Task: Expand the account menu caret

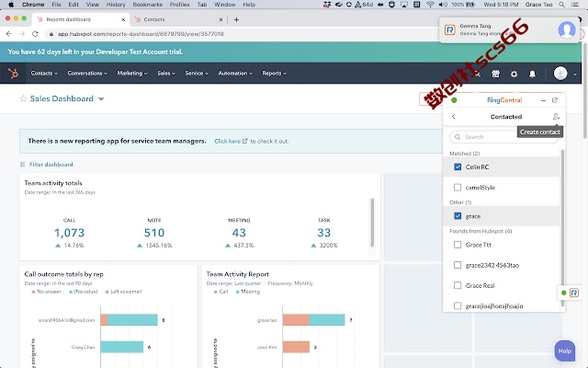Action: point(575,74)
